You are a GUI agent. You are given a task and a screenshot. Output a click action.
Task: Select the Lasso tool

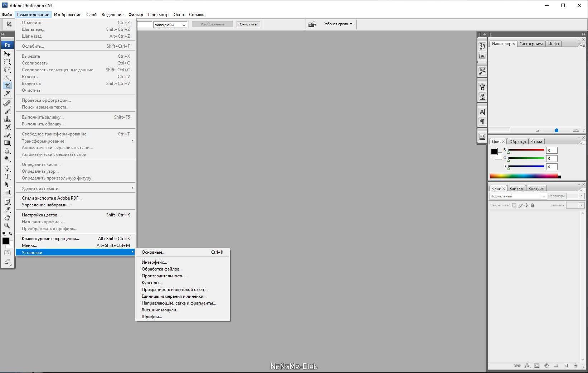7,70
